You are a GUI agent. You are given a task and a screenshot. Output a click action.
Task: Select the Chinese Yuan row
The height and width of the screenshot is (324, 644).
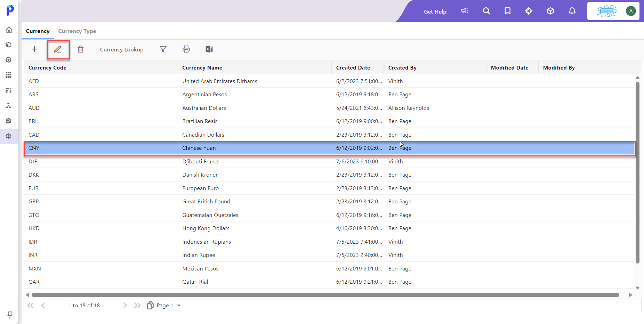tap(329, 148)
